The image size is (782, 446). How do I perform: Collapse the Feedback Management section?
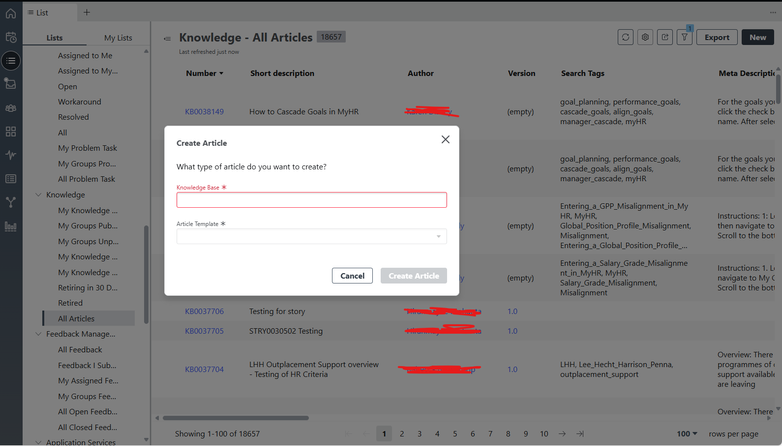38,334
